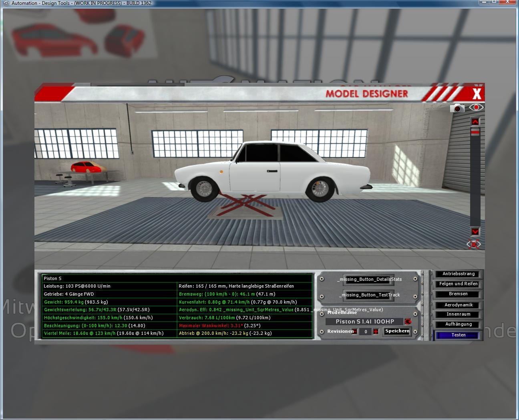Go to the Aerodynamik tab

click(459, 305)
